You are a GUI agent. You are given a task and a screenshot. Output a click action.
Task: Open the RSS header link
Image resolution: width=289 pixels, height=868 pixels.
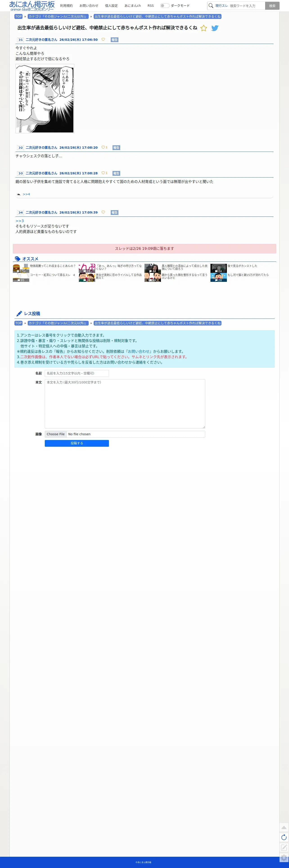coord(151,6)
